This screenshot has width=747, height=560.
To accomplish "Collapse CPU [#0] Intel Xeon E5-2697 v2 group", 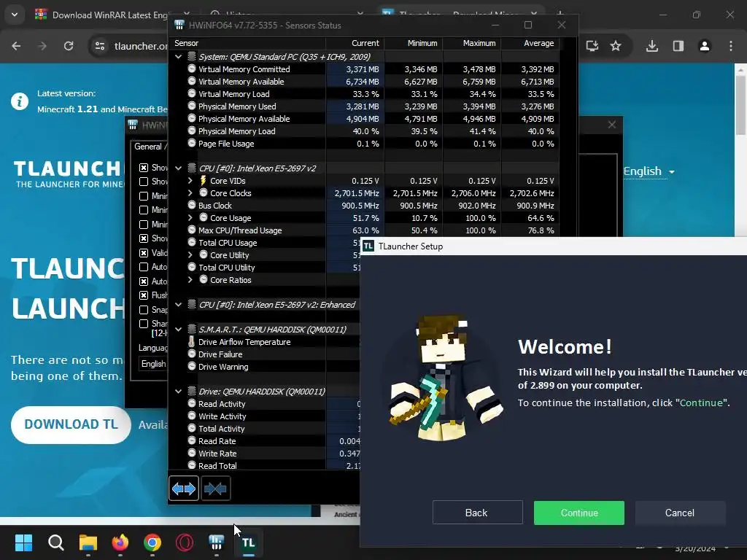I will pos(178,168).
